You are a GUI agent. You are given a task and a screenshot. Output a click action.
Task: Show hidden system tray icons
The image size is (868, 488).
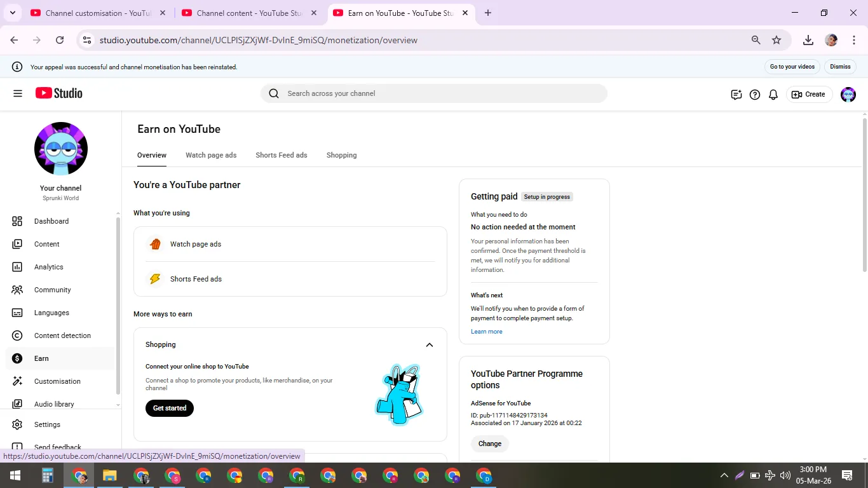(x=724, y=475)
